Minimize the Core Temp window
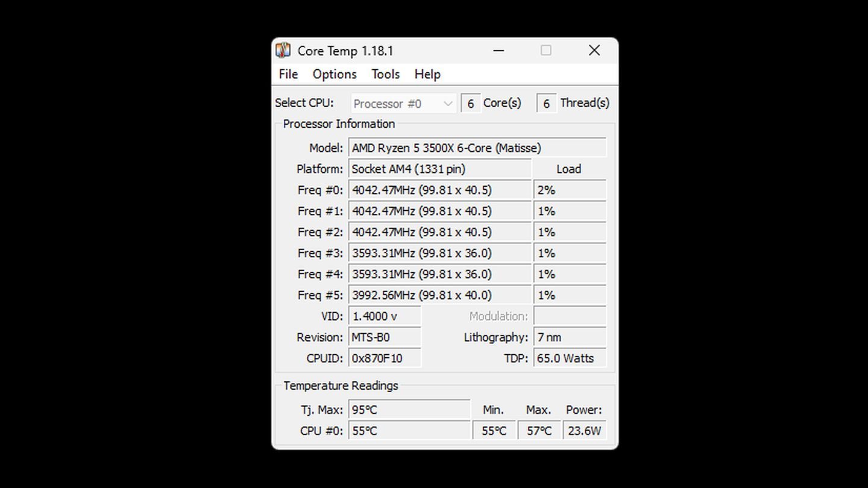This screenshot has width=868, height=488. click(x=498, y=51)
